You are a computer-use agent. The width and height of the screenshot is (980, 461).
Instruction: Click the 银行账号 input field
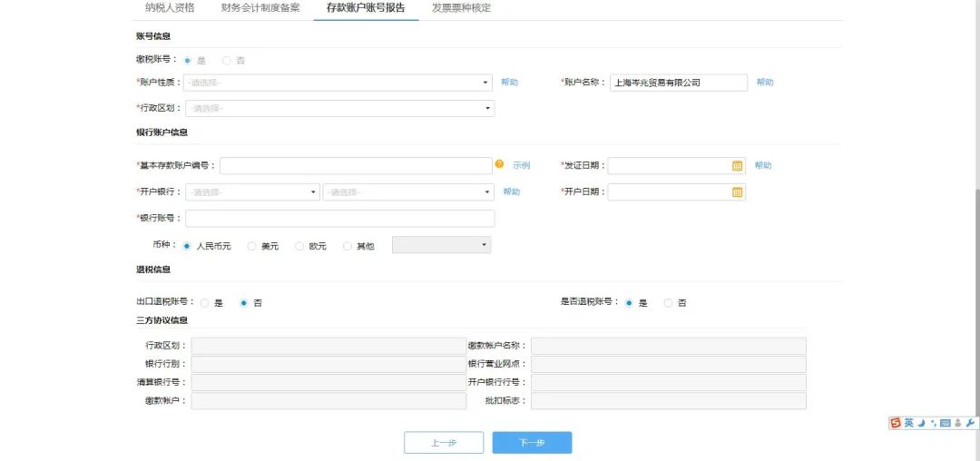[340, 219]
